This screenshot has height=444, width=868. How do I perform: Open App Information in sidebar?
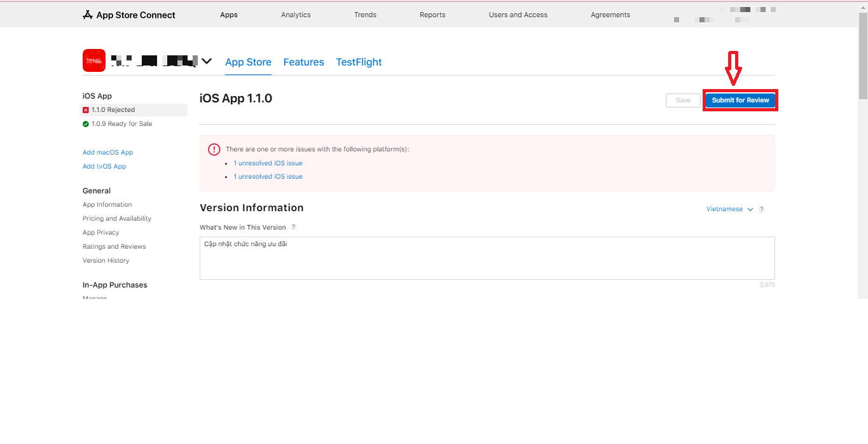pos(107,205)
